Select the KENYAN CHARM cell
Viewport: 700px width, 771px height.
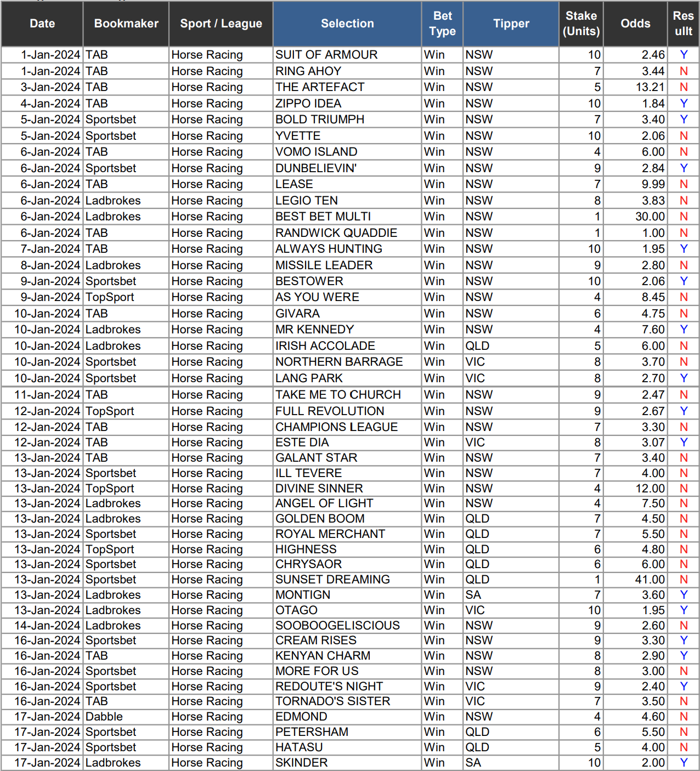click(347, 656)
